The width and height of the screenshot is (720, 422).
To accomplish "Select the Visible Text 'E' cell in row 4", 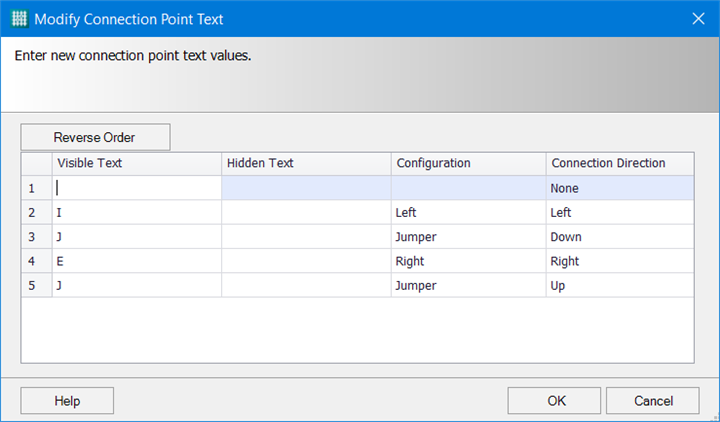I will click(136, 261).
